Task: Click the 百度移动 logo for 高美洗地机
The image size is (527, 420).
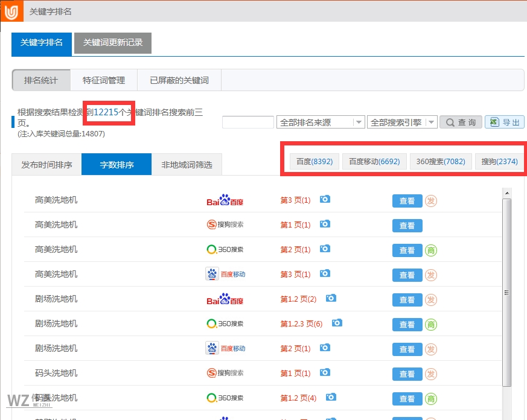Action: pos(225,275)
